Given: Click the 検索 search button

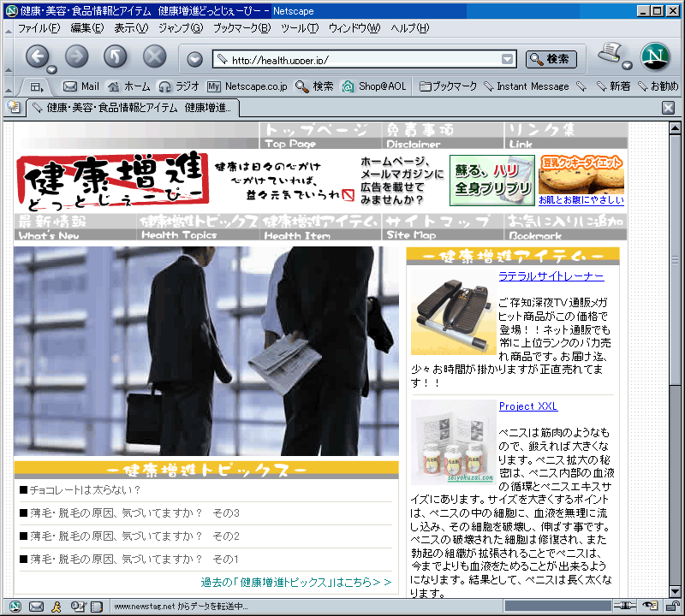Looking at the screenshot, I should [x=551, y=59].
